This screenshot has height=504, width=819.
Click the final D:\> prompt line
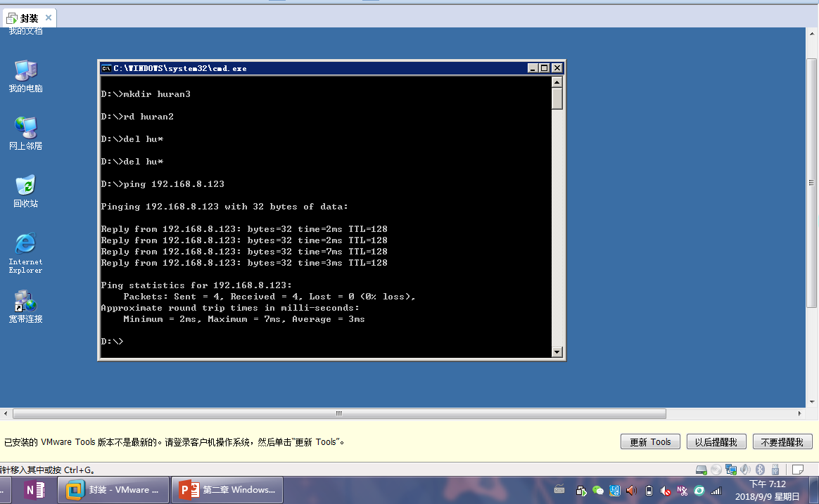pos(112,342)
